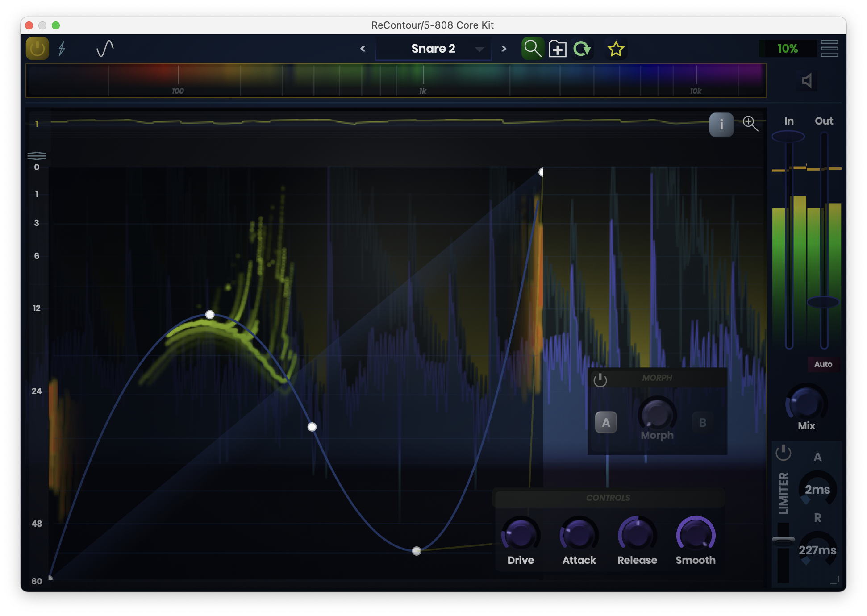Click the sine wave curve icon

[105, 49]
